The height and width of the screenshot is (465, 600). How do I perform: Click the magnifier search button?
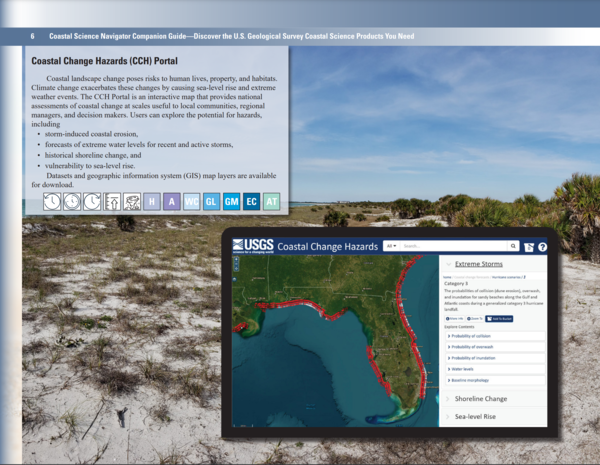tap(513, 246)
